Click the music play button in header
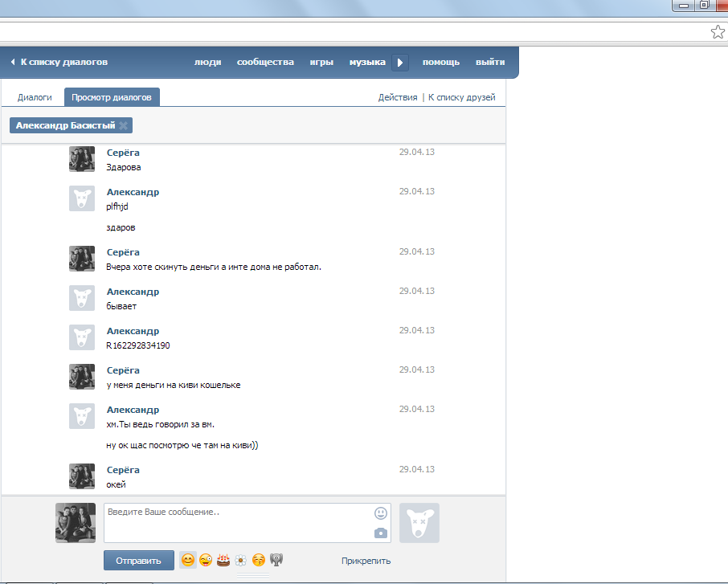This screenshot has height=584, width=728. click(x=400, y=62)
